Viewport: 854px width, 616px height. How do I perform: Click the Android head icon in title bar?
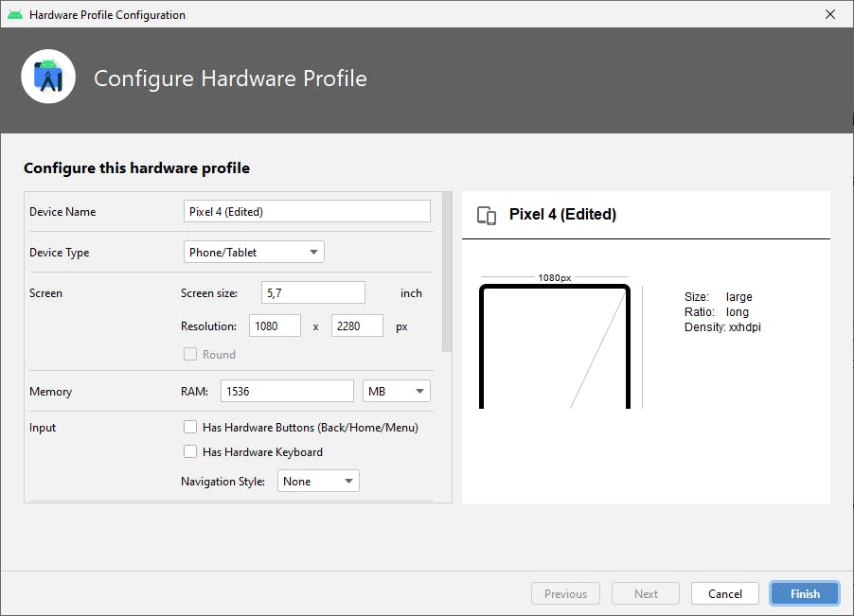click(x=15, y=15)
